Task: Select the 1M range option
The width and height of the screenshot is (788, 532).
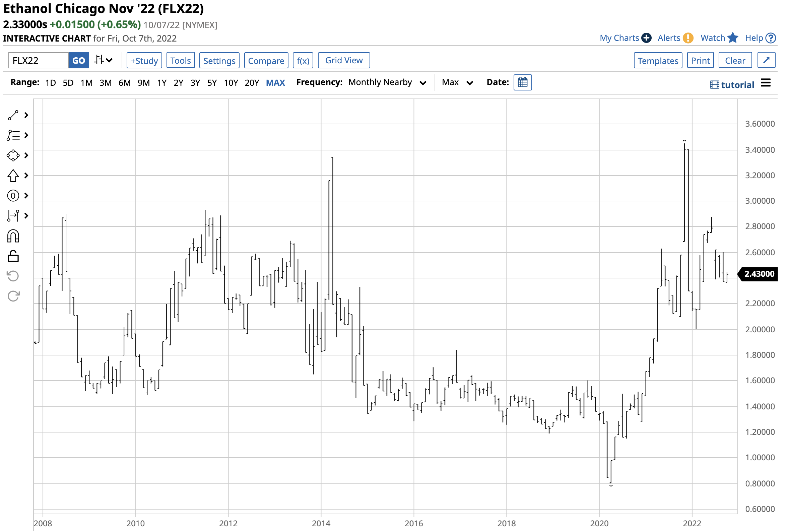Action: click(x=86, y=83)
